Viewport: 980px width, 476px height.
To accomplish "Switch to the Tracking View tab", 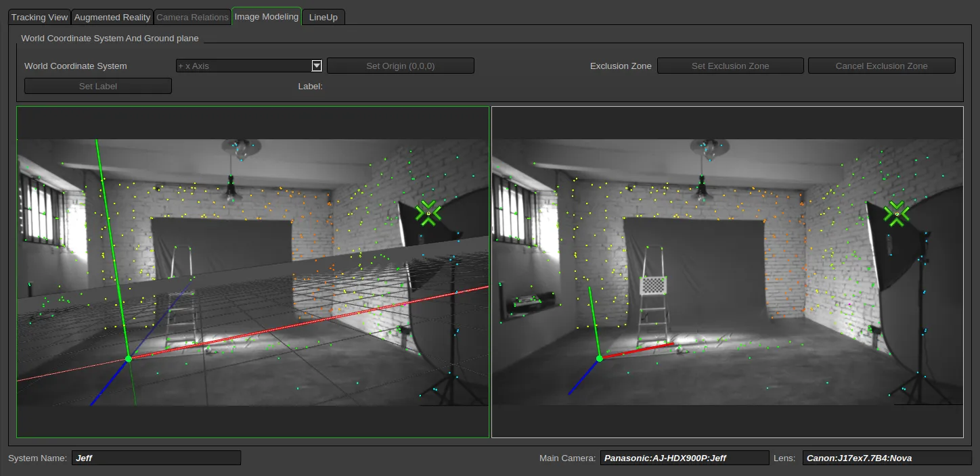I will click(x=39, y=17).
